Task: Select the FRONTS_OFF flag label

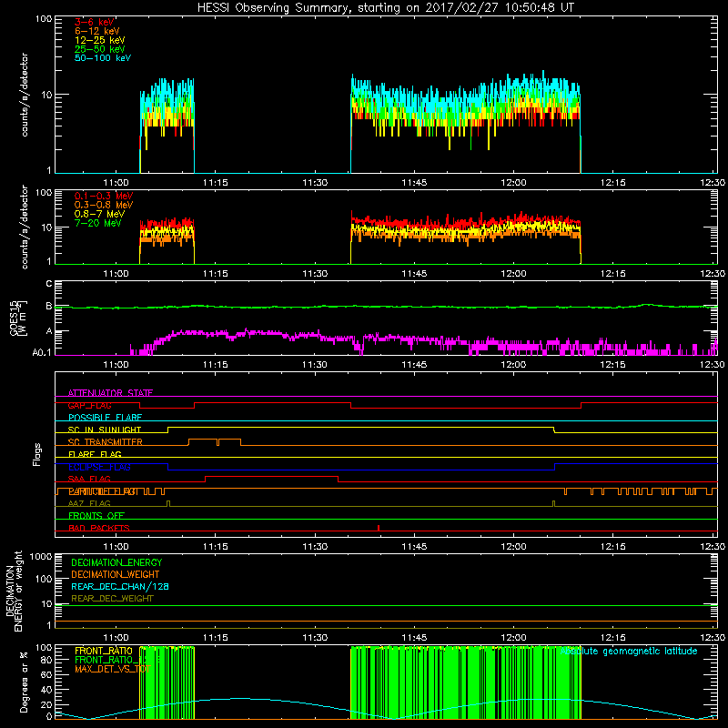Action: point(96,515)
